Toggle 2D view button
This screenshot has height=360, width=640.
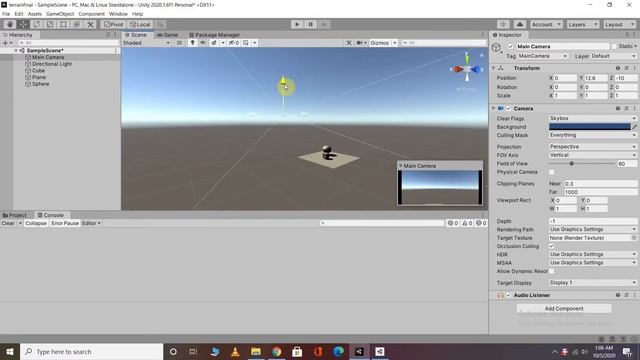coord(179,43)
